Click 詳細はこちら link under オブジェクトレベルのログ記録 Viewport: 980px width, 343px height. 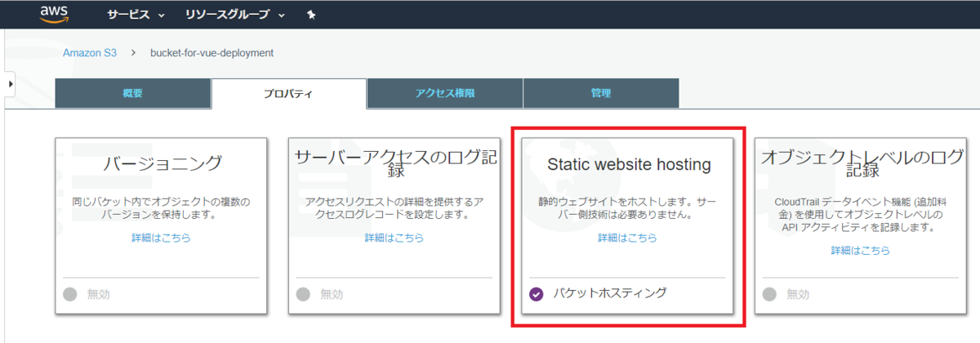coord(861,251)
